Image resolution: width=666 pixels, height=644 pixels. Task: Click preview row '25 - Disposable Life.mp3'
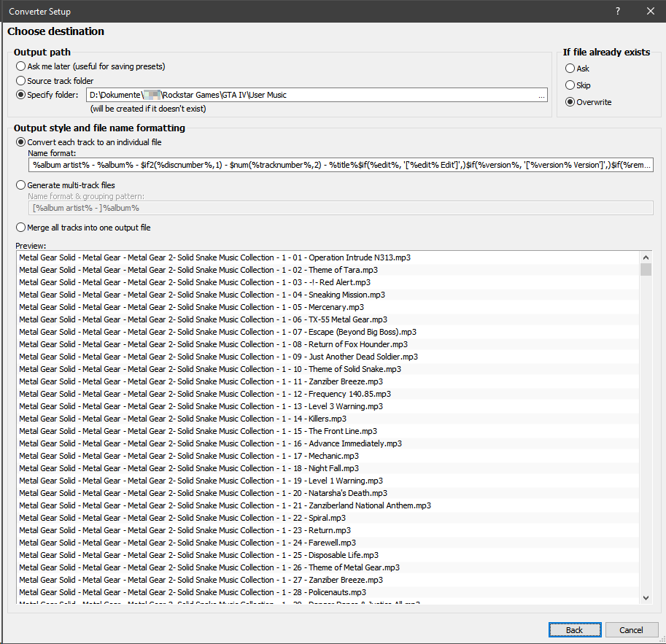328,555
